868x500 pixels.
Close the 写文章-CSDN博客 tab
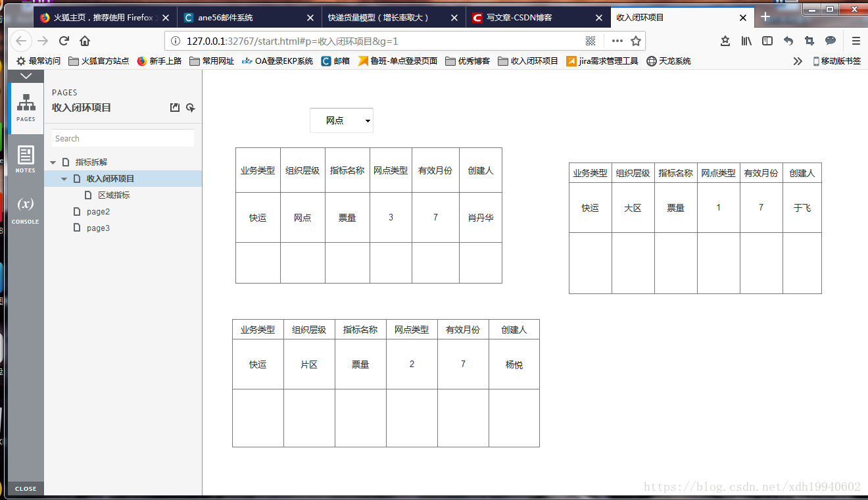coord(599,18)
